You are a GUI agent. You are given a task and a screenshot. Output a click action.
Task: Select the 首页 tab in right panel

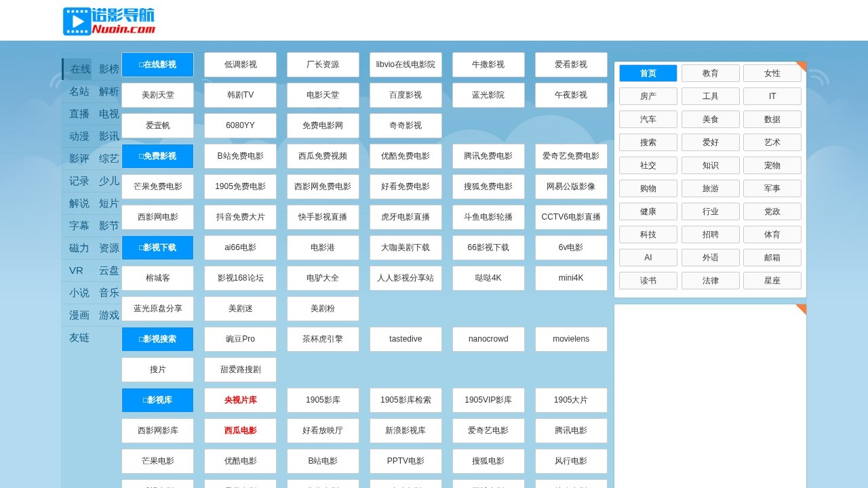648,73
